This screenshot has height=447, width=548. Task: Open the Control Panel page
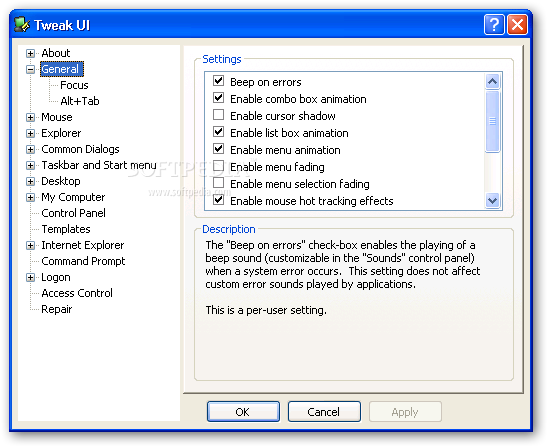tap(73, 213)
